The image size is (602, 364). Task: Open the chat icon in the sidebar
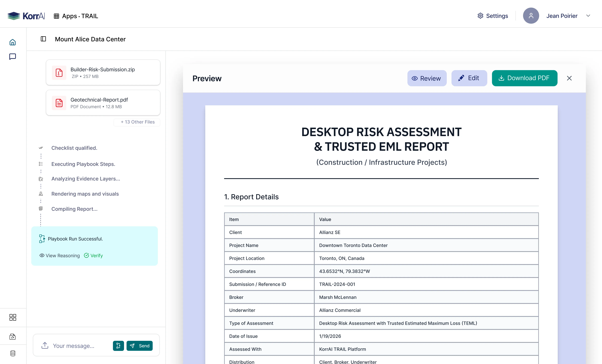coord(13,57)
